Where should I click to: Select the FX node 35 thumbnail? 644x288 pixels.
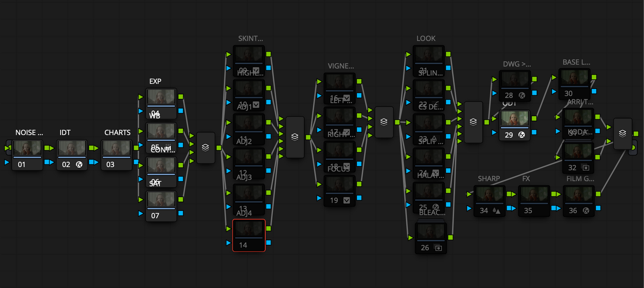(534, 195)
